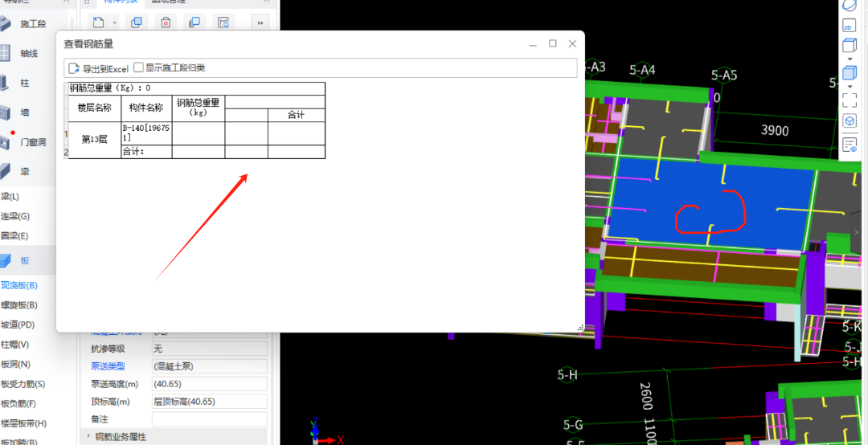Click the delete trash icon
Image resolution: width=868 pixels, height=445 pixels.
tap(166, 22)
